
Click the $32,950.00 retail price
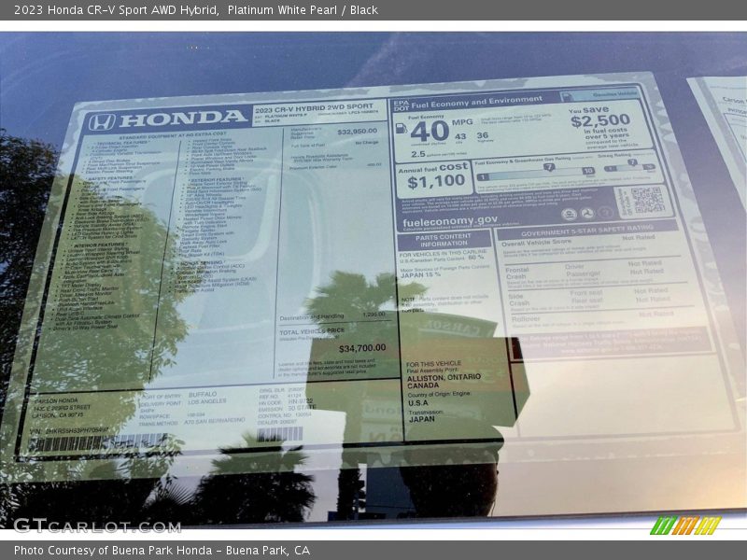coord(357,132)
